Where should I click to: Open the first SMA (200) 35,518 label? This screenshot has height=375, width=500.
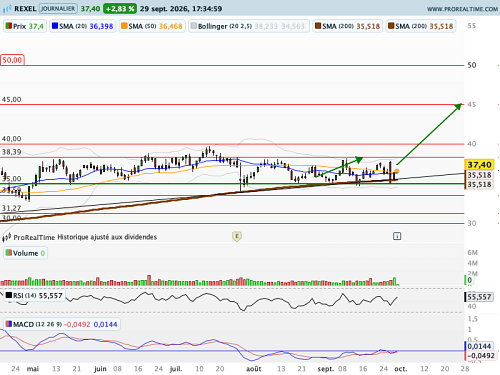347,26
